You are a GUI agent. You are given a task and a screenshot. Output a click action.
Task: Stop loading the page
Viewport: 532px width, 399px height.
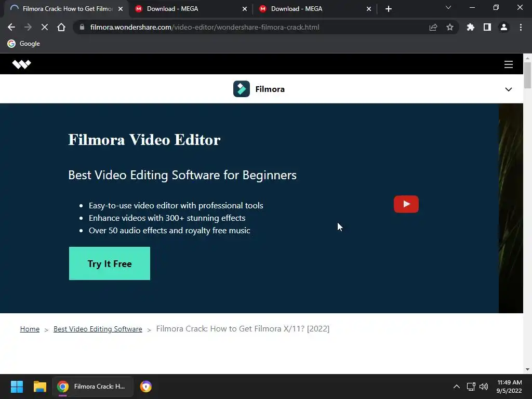(x=45, y=27)
